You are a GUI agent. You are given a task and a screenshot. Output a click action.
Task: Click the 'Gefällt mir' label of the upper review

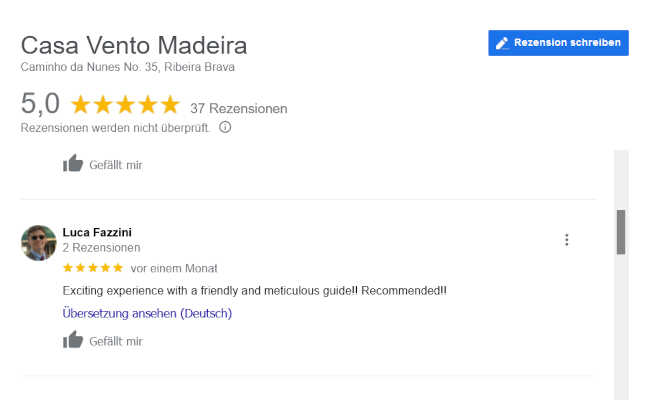tap(116, 165)
